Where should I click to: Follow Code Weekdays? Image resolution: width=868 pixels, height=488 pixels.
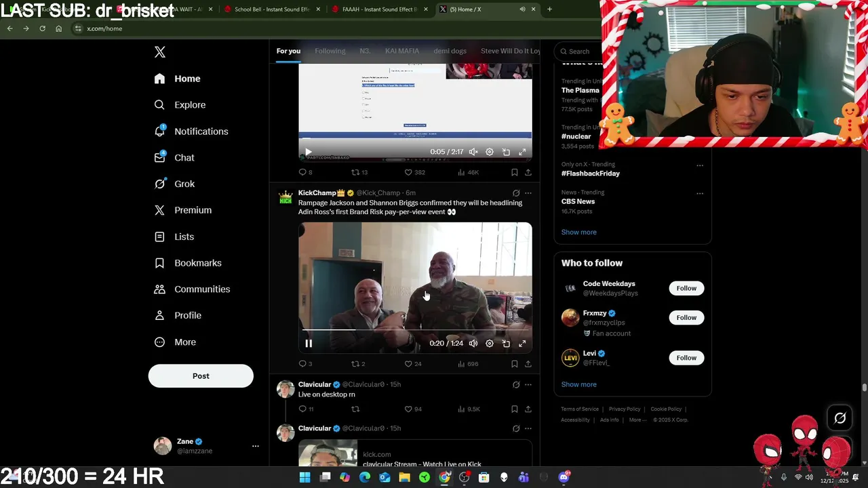tap(686, 288)
